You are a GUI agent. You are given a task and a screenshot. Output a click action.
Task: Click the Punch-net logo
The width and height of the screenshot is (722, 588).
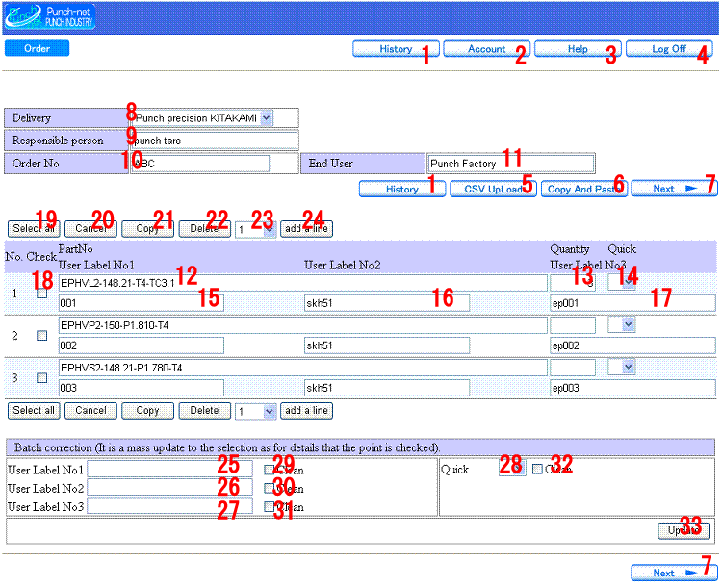pyautogui.click(x=49, y=17)
